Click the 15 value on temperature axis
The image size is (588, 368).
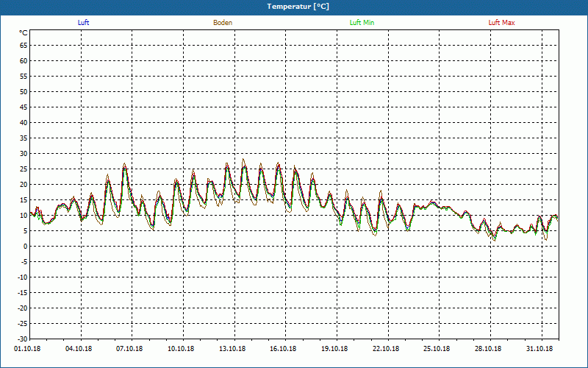tap(24, 199)
